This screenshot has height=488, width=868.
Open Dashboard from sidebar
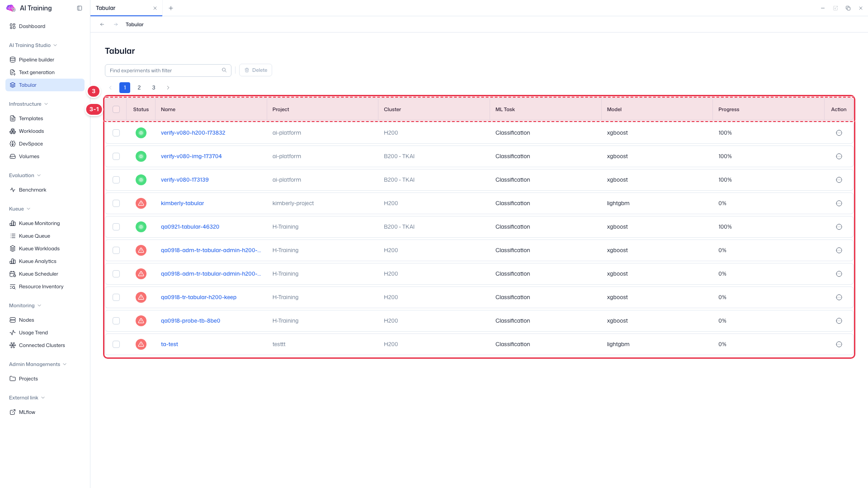(32, 26)
